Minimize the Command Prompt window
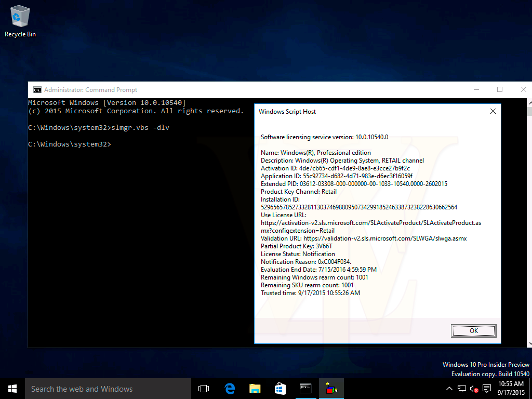The image size is (532, 399). pos(476,89)
